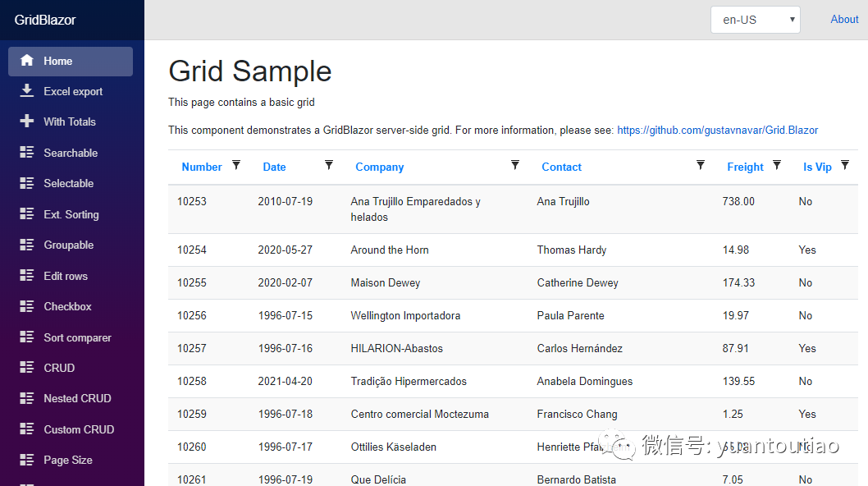Click the list icon beside Edit rows
This screenshot has height=486, width=868.
(26, 275)
